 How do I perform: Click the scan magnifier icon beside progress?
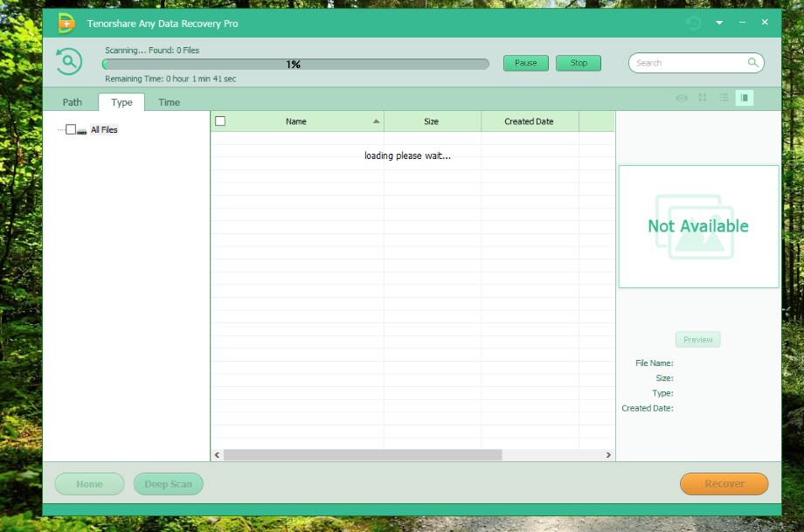click(68, 62)
